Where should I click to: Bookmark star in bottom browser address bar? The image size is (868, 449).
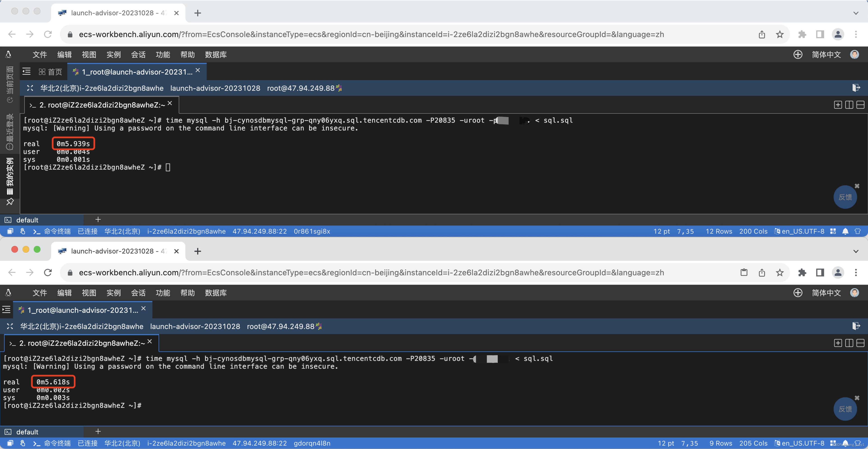click(780, 272)
